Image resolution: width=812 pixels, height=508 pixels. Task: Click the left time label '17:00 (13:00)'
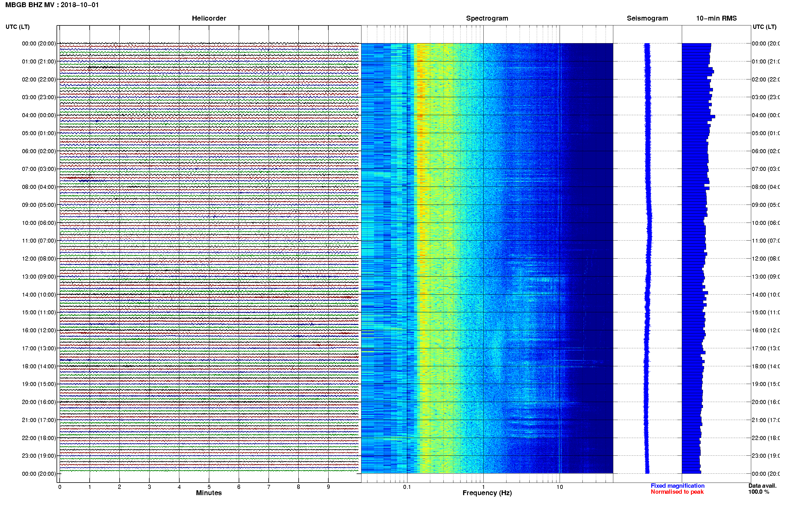(x=39, y=348)
